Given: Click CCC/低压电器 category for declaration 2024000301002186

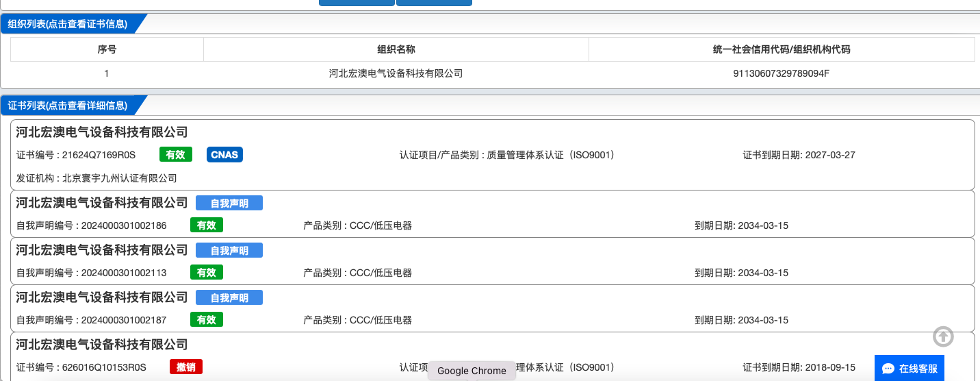Looking at the screenshot, I should pyautogui.click(x=381, y=225).
